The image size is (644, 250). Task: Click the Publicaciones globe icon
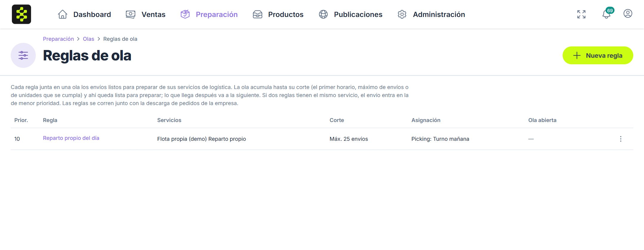pos(323,14)
